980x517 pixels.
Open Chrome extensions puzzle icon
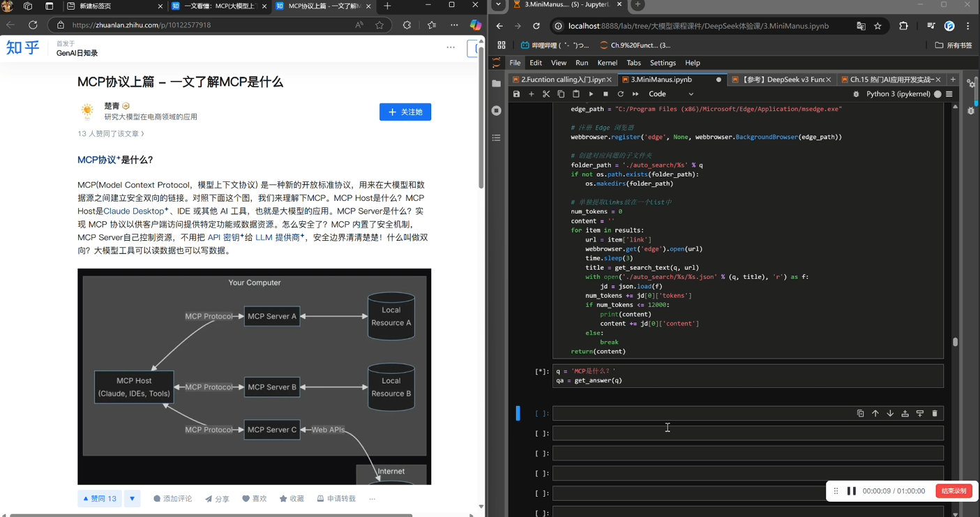pyautogui.click(x=904, y=26)
